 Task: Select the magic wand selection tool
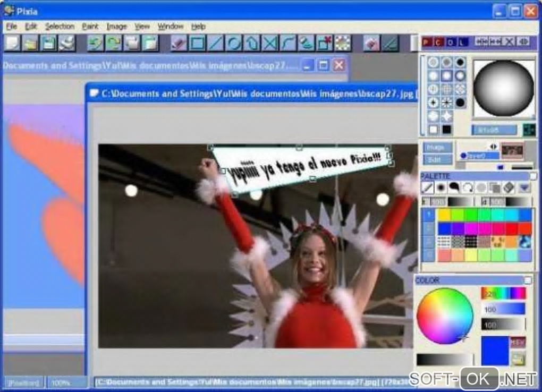[343, 43]
